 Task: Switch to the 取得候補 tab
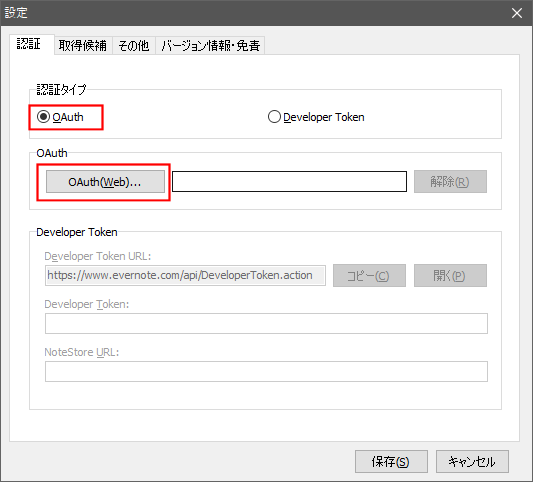83,46
